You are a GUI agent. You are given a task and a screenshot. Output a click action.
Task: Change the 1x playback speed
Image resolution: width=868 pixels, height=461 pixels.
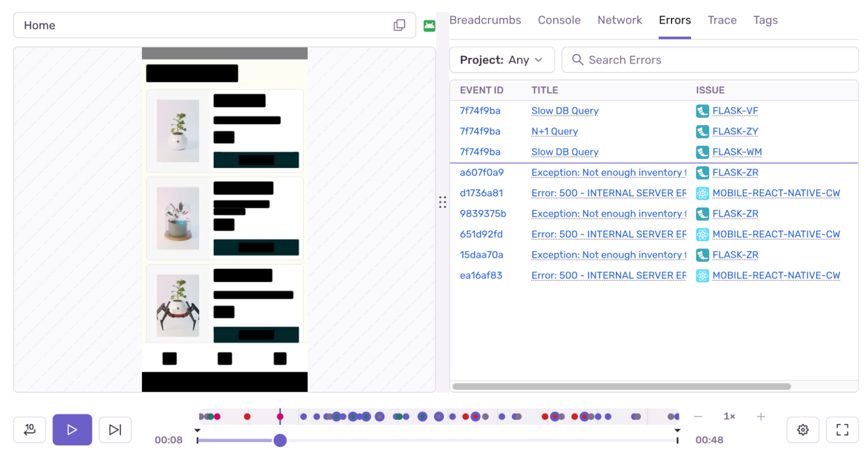pyautogui.click(x=729, y=416)
